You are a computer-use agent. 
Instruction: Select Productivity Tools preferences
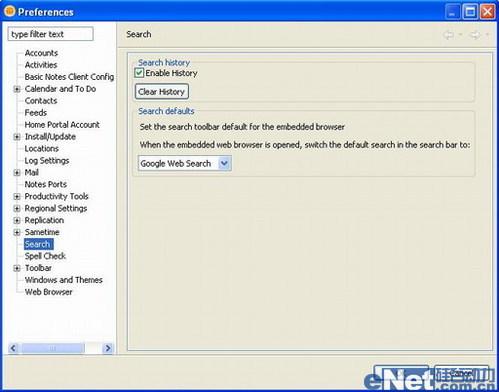(56, 196)
